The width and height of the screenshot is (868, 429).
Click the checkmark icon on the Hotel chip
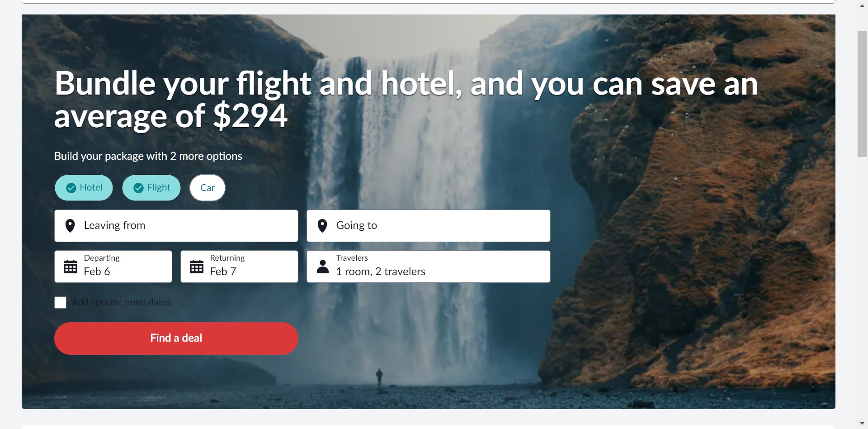71,188
